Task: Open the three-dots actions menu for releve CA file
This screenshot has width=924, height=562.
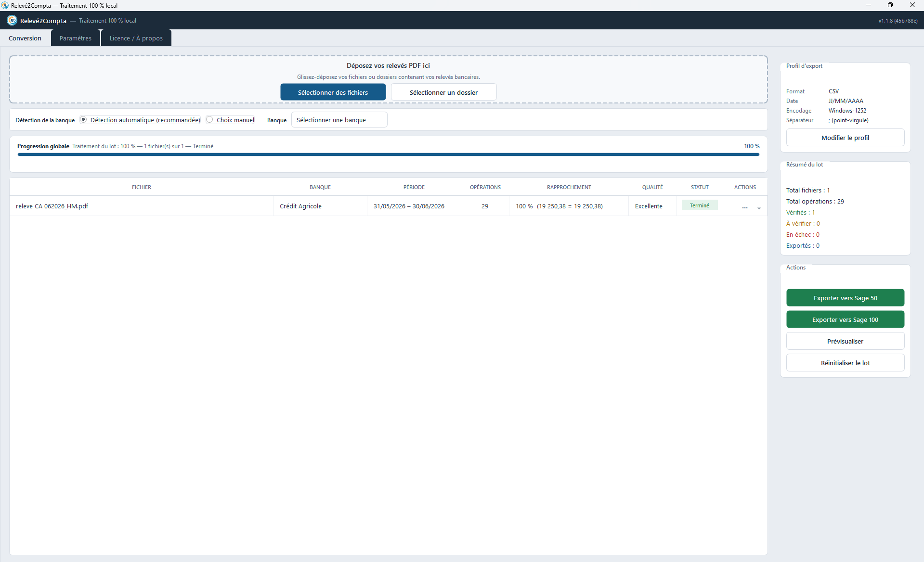Action: click(745, 206)
